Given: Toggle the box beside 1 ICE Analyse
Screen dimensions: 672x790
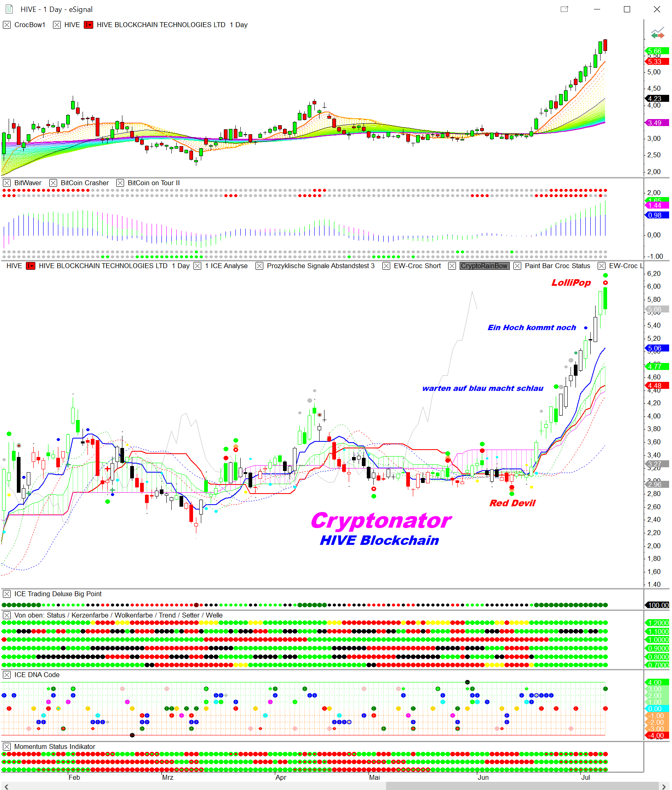Looking at the screenshot, I should 198,266.
